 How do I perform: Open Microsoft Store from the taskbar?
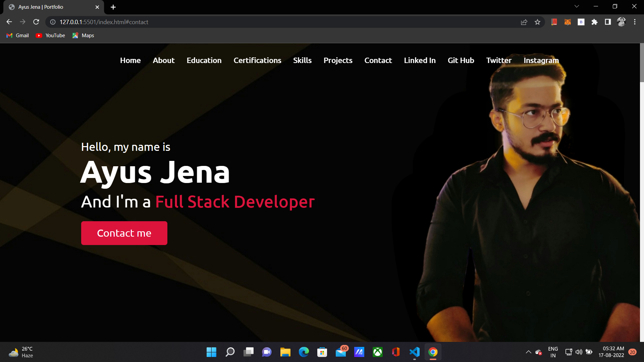point(322,352)
